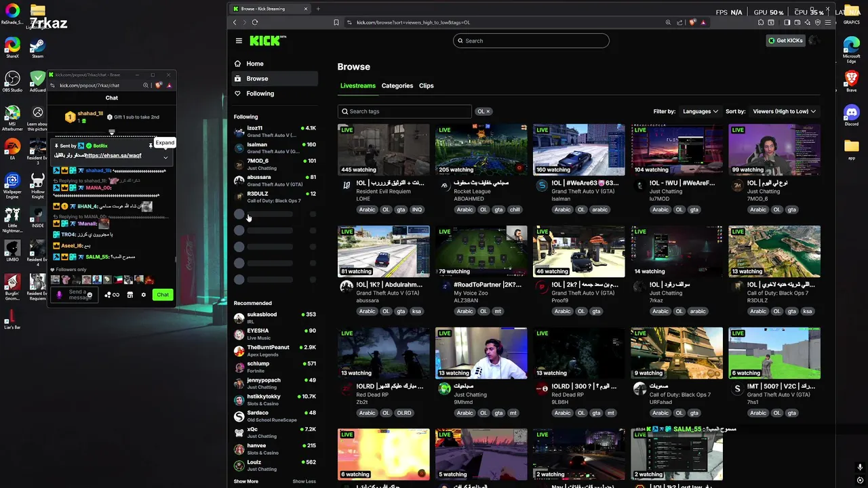Open 7MOD_6 channel in Following list
The width and height of the screenshot is (868, 488).
275,164
